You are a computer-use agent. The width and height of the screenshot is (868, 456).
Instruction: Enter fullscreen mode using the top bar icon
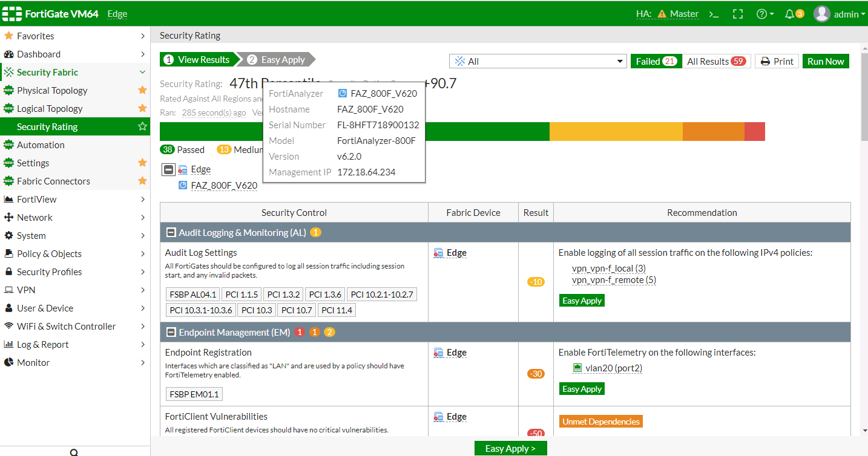(737, 13)
